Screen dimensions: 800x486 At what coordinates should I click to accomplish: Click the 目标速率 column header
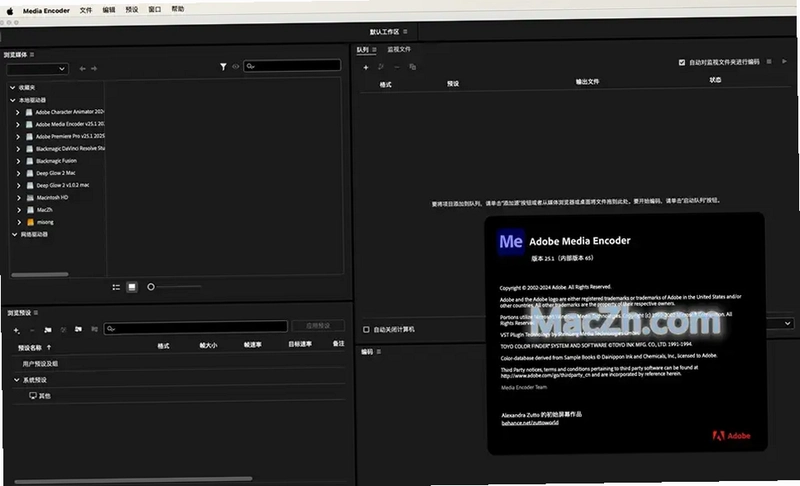pyautogui.click(x=300, y=344)
